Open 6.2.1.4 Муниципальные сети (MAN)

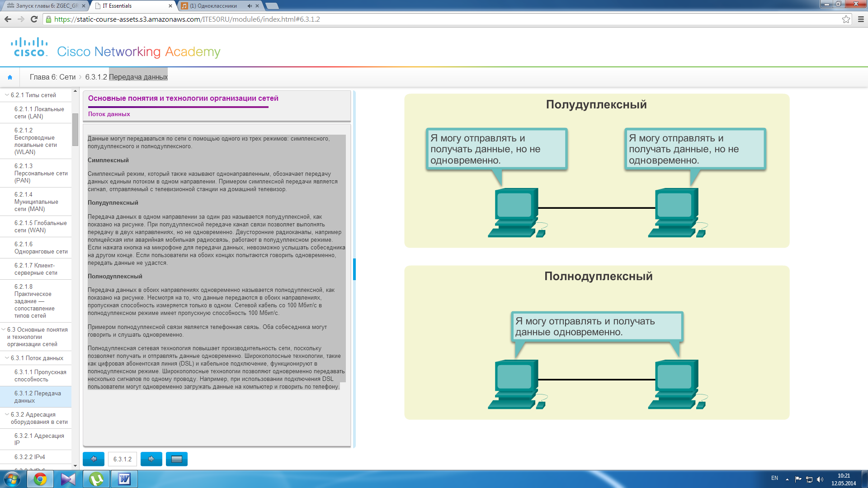pyautogui.click(x=36, y=202)
